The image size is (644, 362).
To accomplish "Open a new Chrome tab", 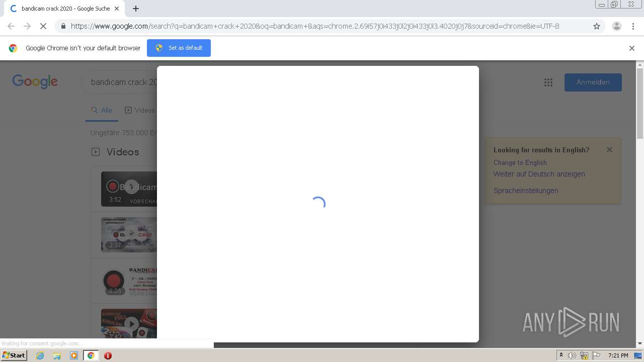I will click(136, 9).
